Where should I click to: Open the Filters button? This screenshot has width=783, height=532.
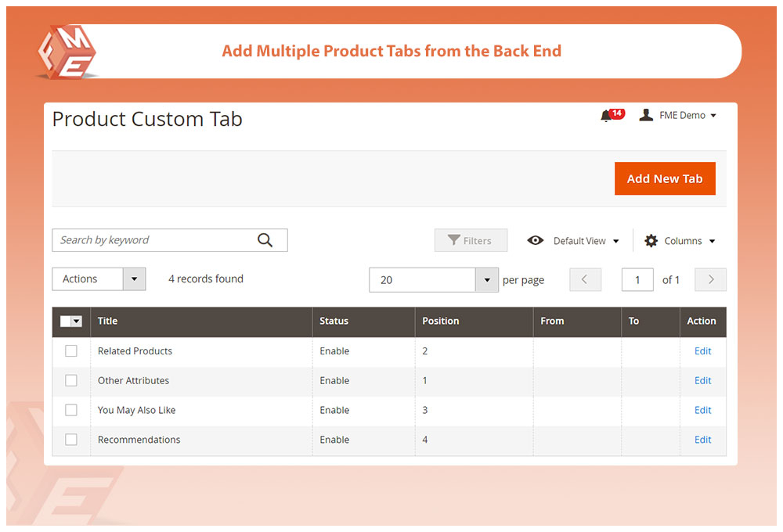[x=471, y=241]
